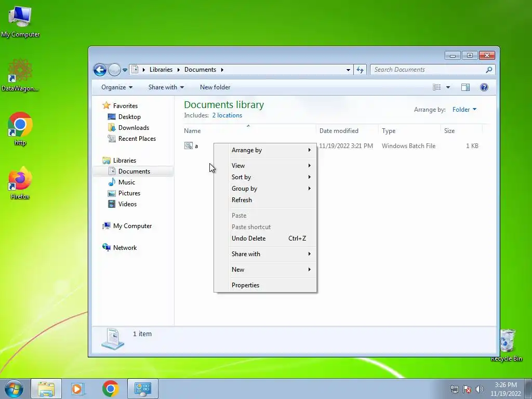This screenshot has height=399, width=532.
Task: Click the control panel taskbar icon
Action: pos(142,389)
